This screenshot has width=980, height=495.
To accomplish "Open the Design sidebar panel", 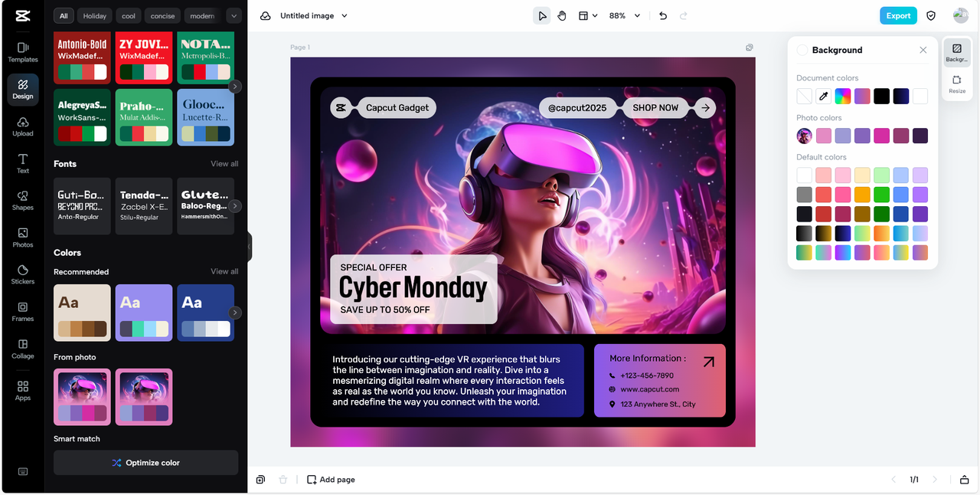I will click(x=23, y=89).
